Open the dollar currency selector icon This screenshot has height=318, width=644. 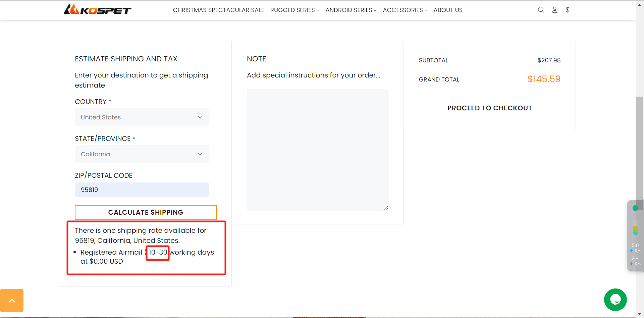[568, 10]
